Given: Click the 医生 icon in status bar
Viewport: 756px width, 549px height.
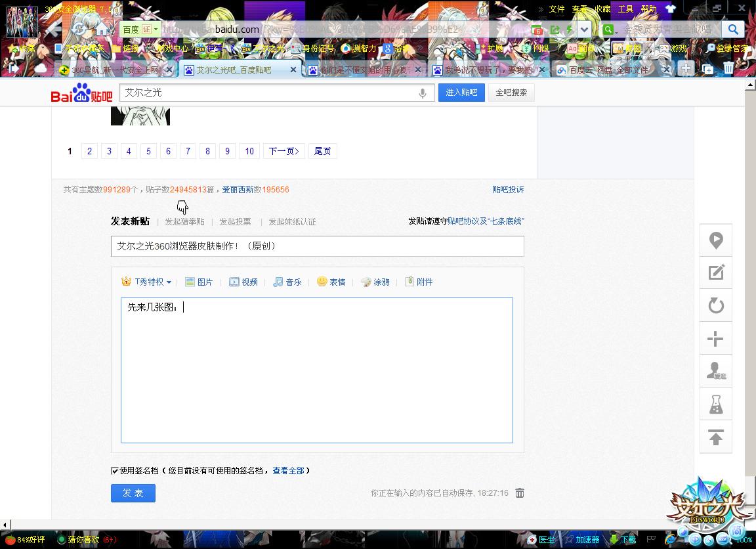Looking at the screenshot, I should tap(541, 539).
